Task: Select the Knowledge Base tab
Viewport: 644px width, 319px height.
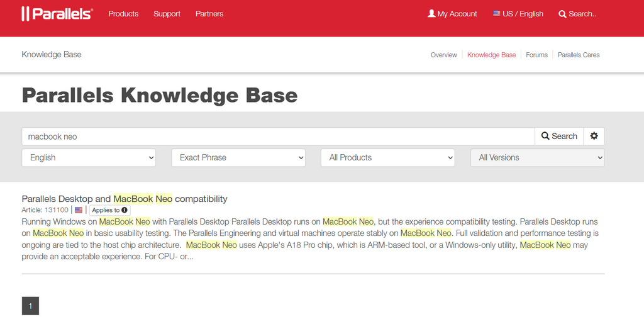Action: pos(491,55)
